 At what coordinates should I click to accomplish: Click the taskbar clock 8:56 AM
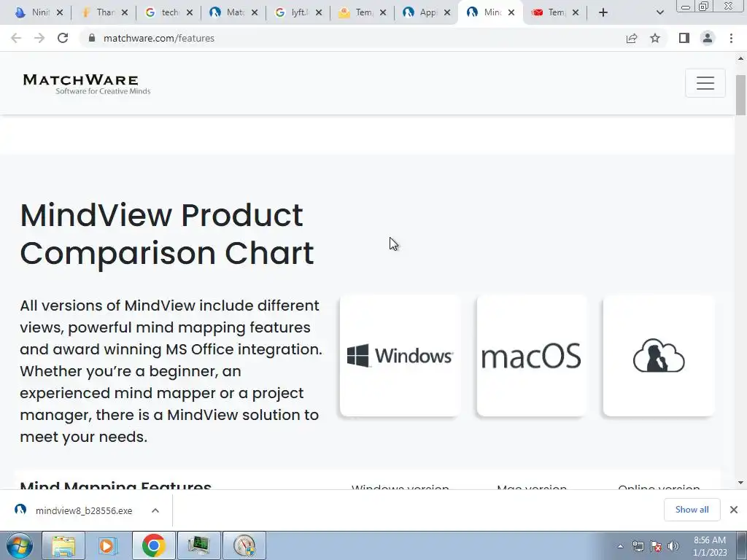(710, 546)
